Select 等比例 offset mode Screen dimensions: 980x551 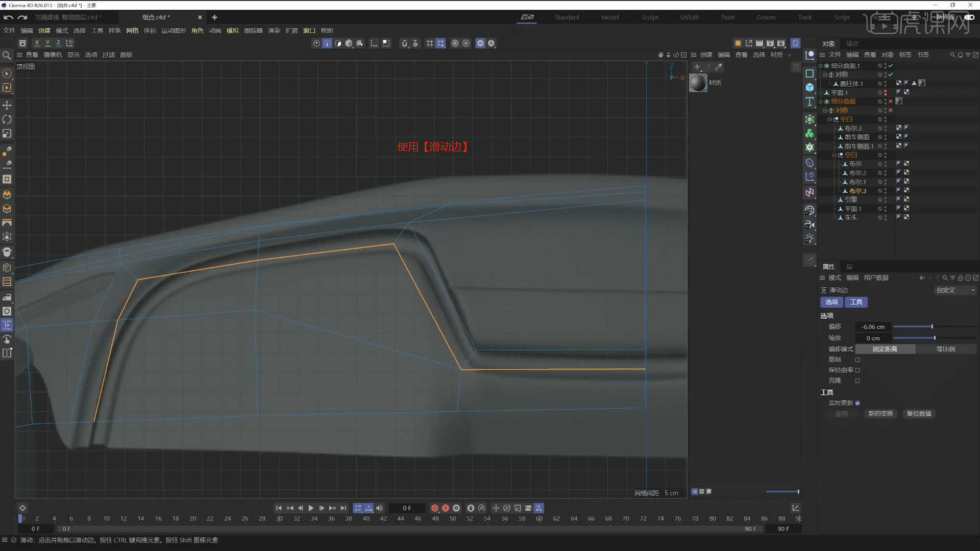pos(946,349)
